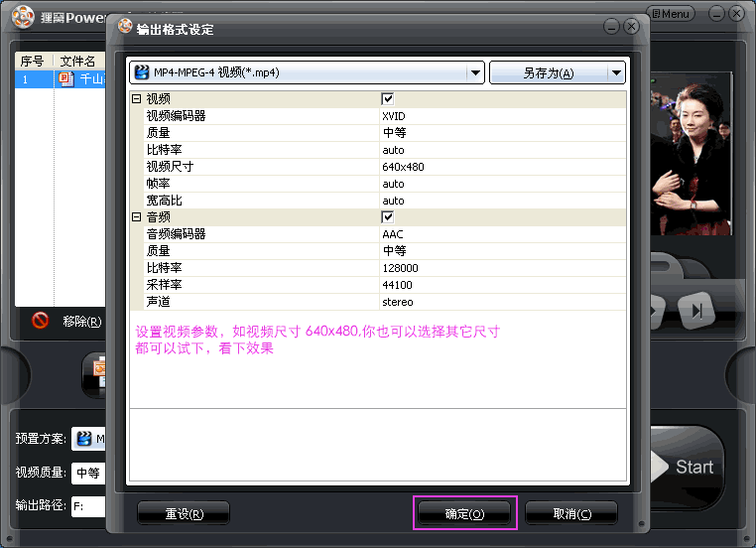Image resolution: width=756 pixels, height=548 pixels.
Task: Click the 确定 confirm button
Action: [x=464, y=514]
